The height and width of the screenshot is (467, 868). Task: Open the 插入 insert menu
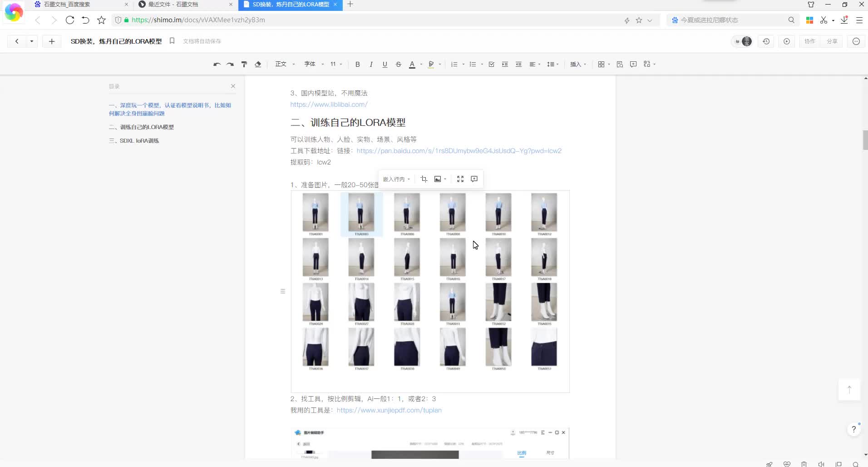(578, 64)
